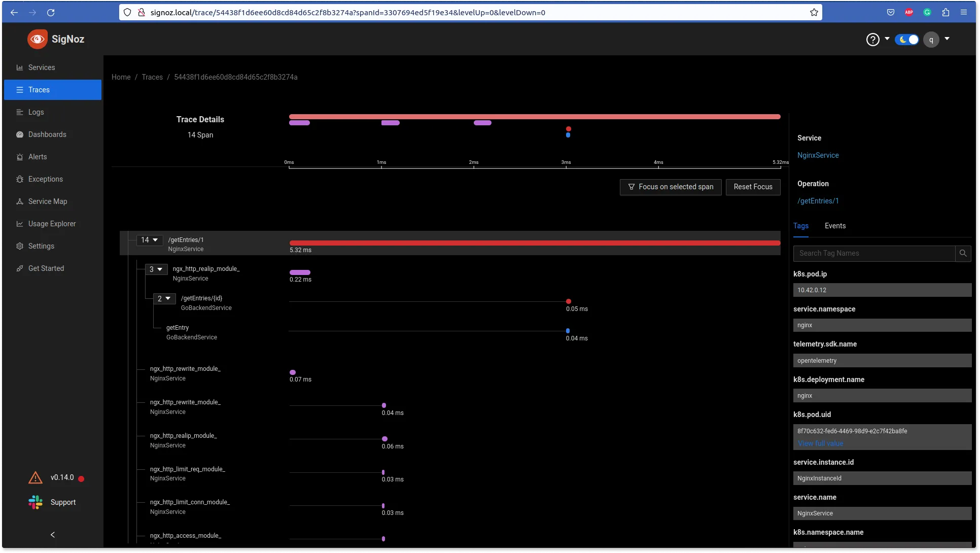This screenshot has height=553, width=980.
Task: Select the getEntry GoBackendService span row
Action: [x=191, y=332]
